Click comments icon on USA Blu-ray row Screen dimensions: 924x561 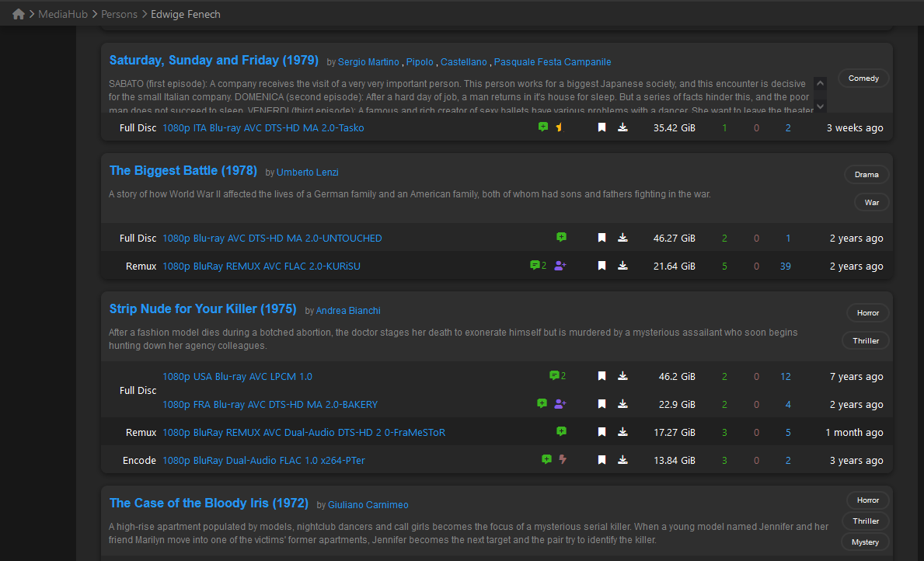[557, 375]
